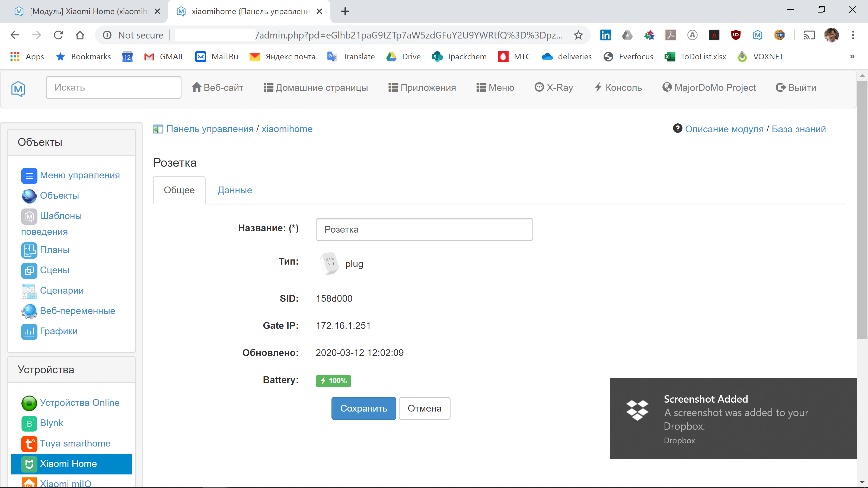Click the Название text field

point(424,229)
